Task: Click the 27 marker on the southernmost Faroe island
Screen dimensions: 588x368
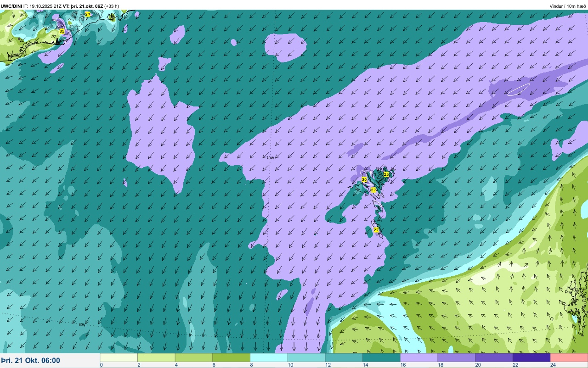Action: coord(376,230)
